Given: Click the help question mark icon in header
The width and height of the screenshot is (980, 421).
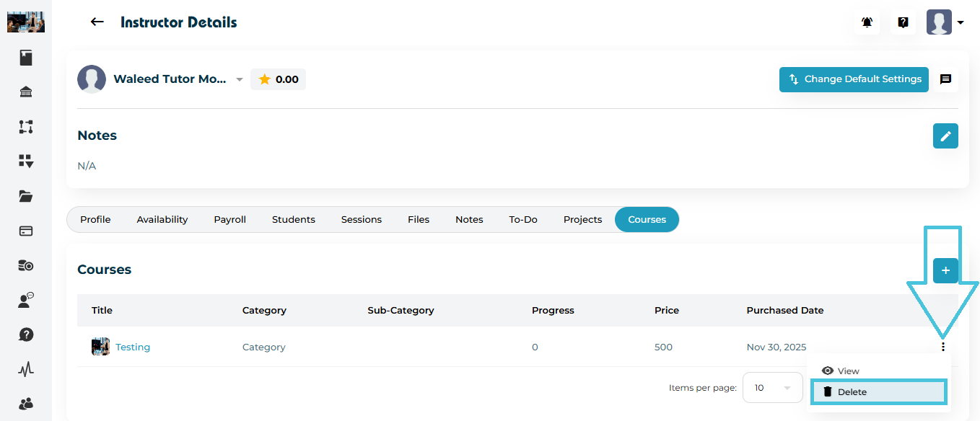Looking at the screenshot, I should [903, 22].
